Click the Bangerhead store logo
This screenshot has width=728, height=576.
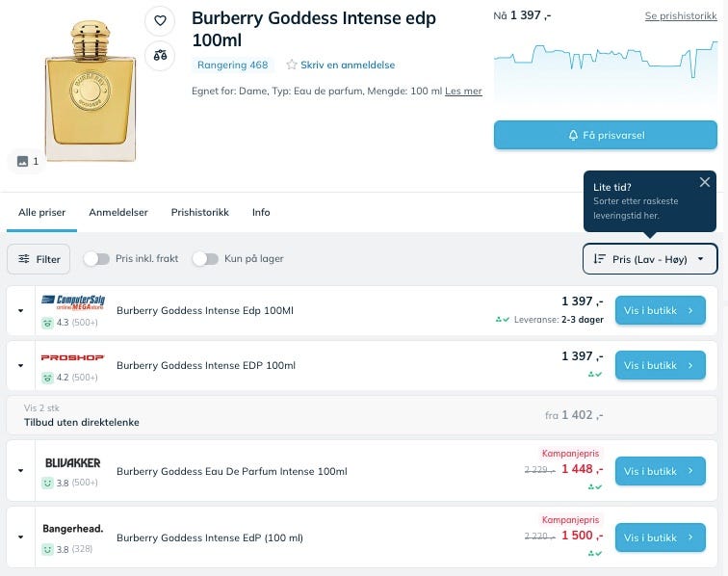tap(72, 528)
